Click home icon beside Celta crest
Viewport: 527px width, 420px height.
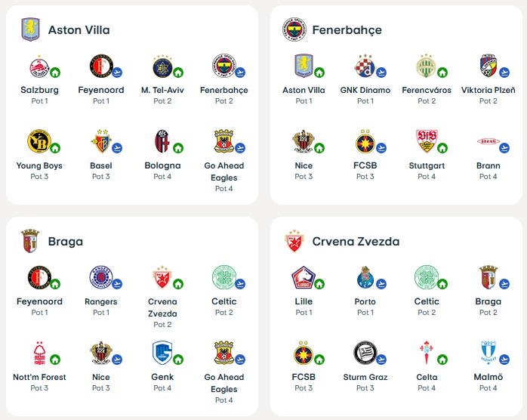(442, 360)
